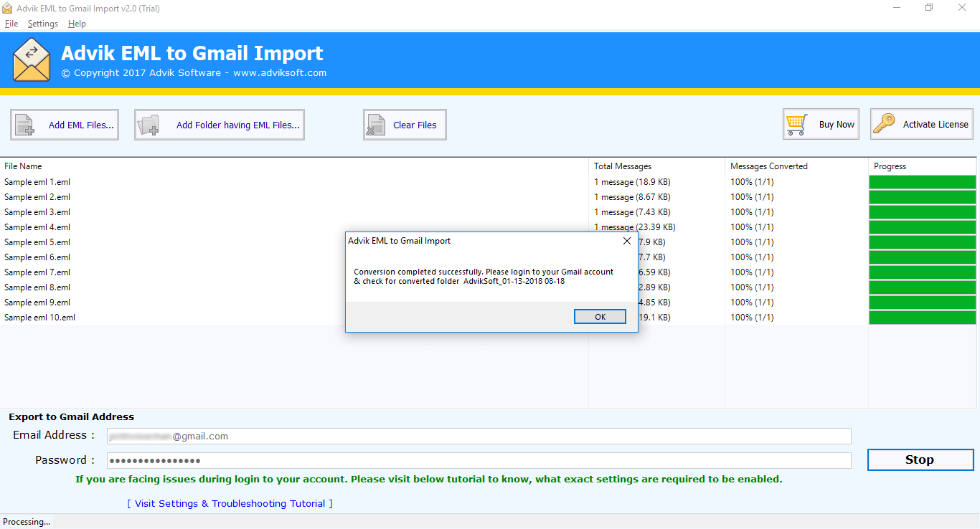Click the progress bar of Sample eml 5.eml

[x=923, y=242]
